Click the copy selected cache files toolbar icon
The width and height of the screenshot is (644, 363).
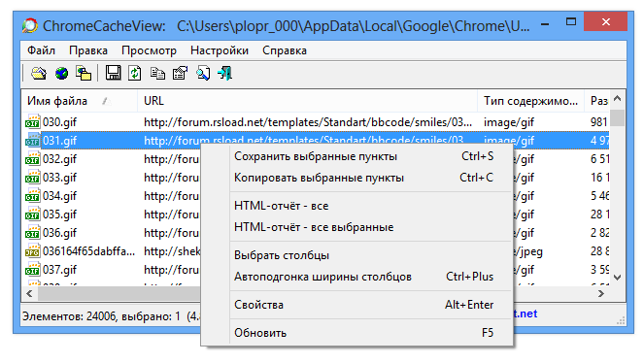coord(84,74)
